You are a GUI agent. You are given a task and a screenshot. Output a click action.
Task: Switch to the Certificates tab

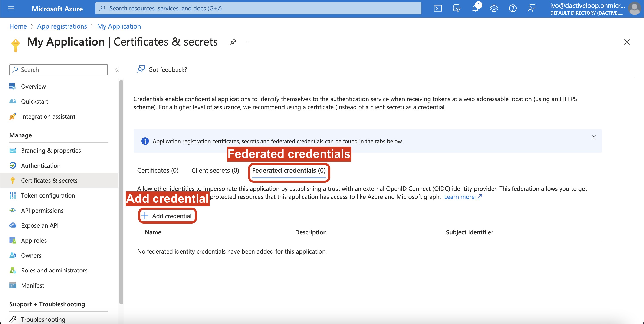pos(158,170)
